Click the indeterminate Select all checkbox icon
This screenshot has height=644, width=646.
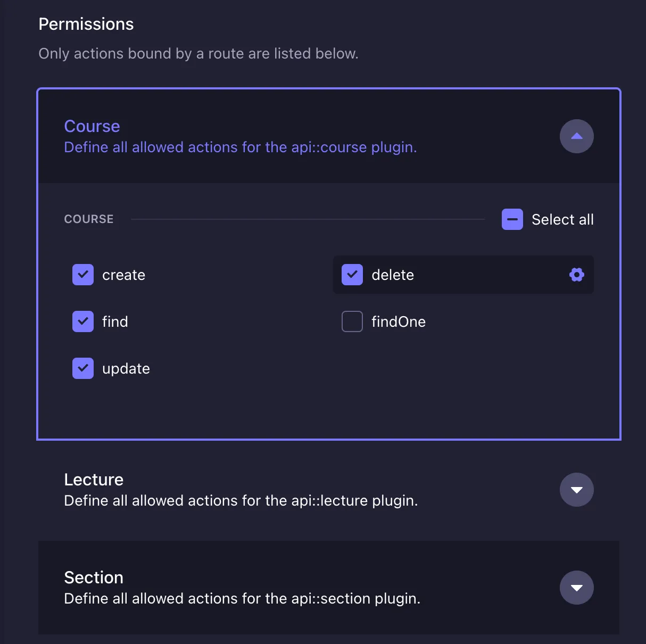tap(512, 219)
